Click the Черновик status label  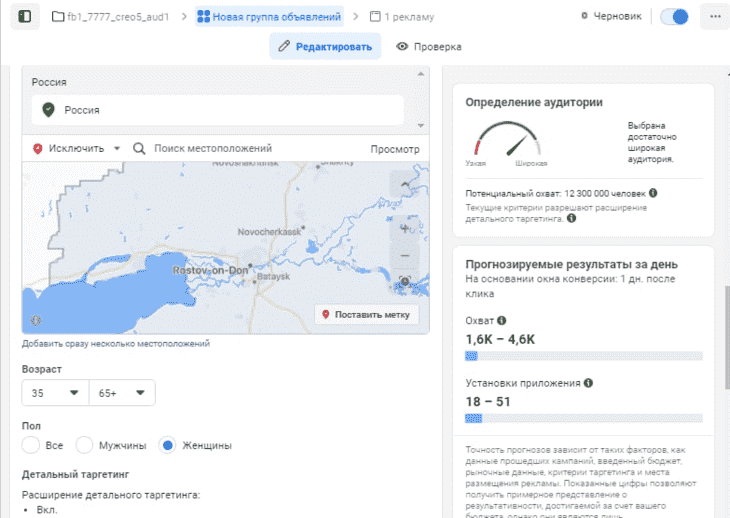coord(617,16)
